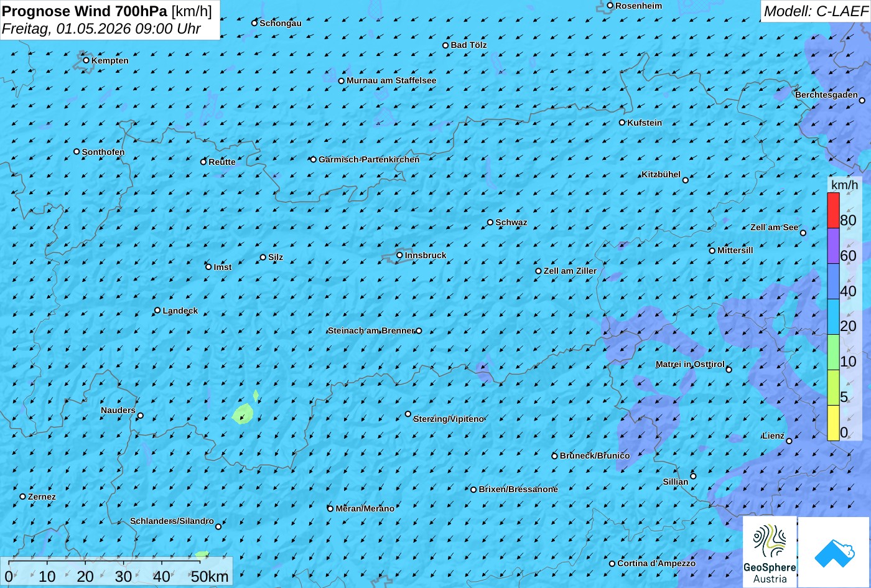871x588 pixels.
Task: Click the Schongau location dot
Action: (254, 23)
